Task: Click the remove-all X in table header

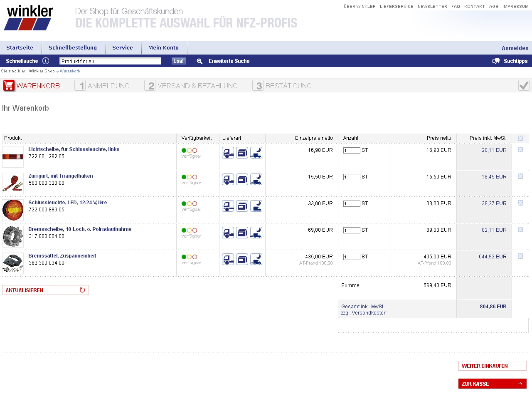Action: [x=520, y=138]
